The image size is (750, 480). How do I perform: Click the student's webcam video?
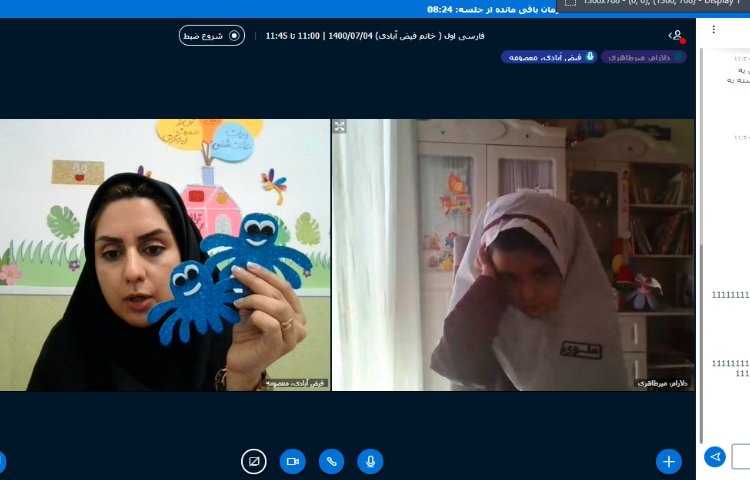click(513, 255)
